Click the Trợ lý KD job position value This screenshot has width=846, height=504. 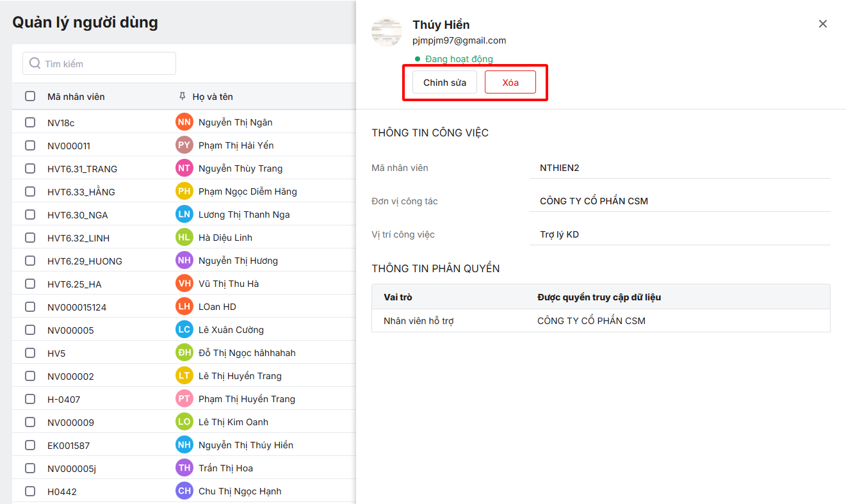tap(559, 234)
